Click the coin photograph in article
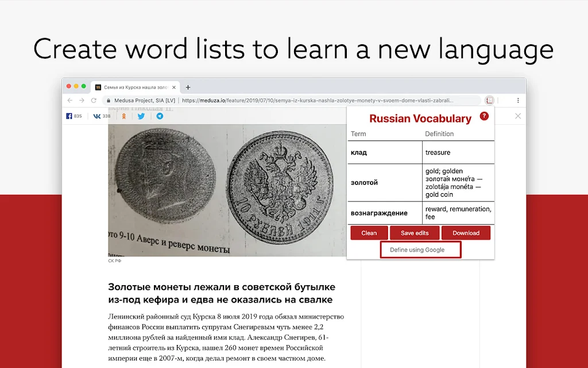 point(227,190)
